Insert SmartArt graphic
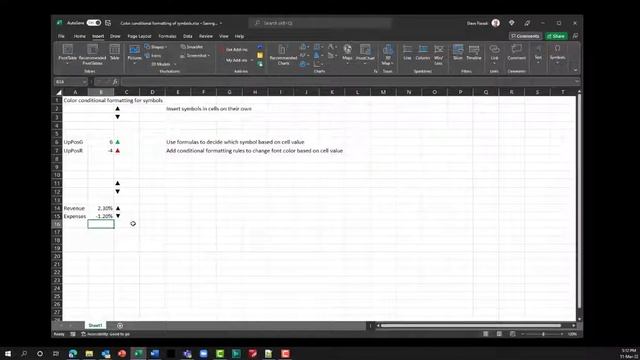 (192, 47)
